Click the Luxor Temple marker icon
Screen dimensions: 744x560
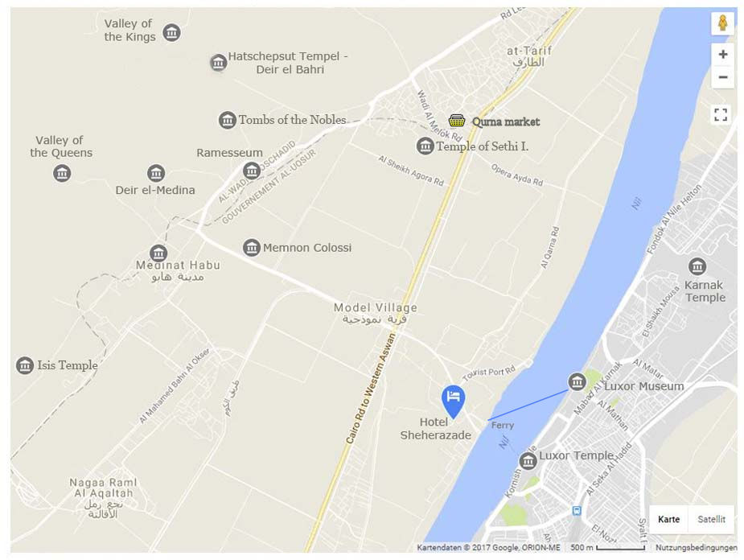528,461
